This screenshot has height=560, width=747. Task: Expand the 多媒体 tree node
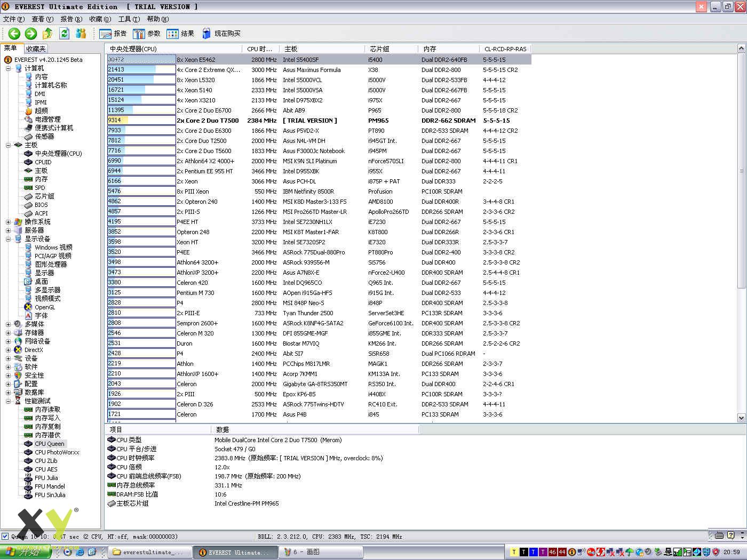8,324
